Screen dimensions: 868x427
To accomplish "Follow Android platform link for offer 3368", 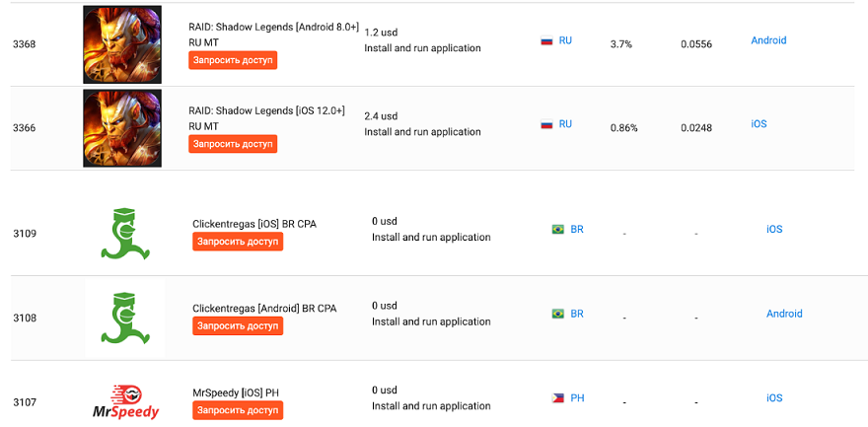I will (x=768, y=40).
